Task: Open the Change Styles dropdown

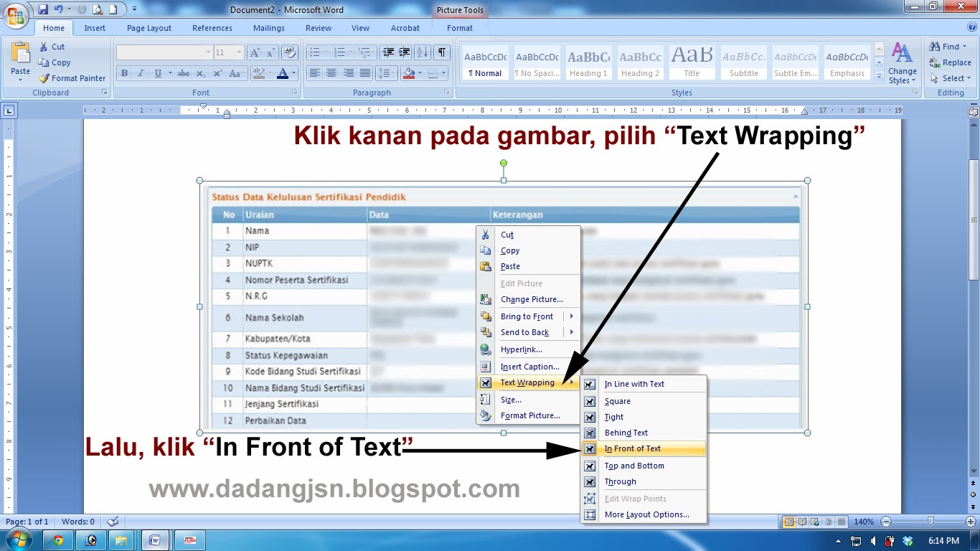Action: (902, 63)
